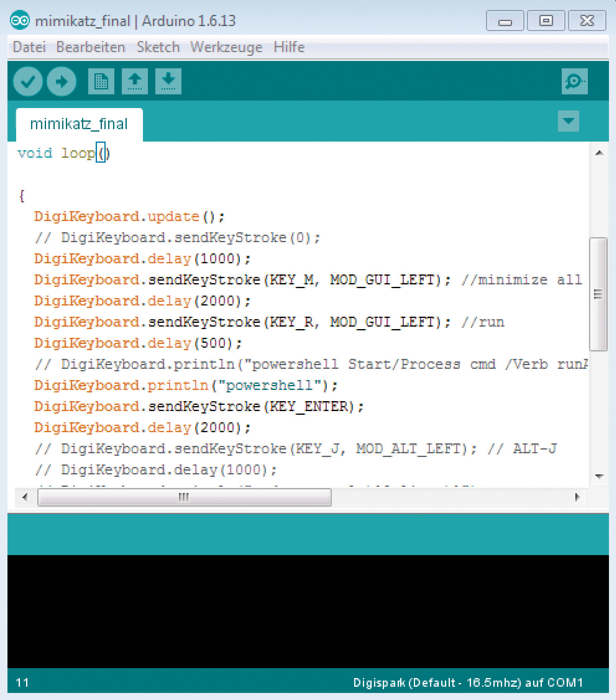This screenshot has width=616, height=700.
Task: Click the vertical scrollbar down arrow
Action: coord(599,476)
